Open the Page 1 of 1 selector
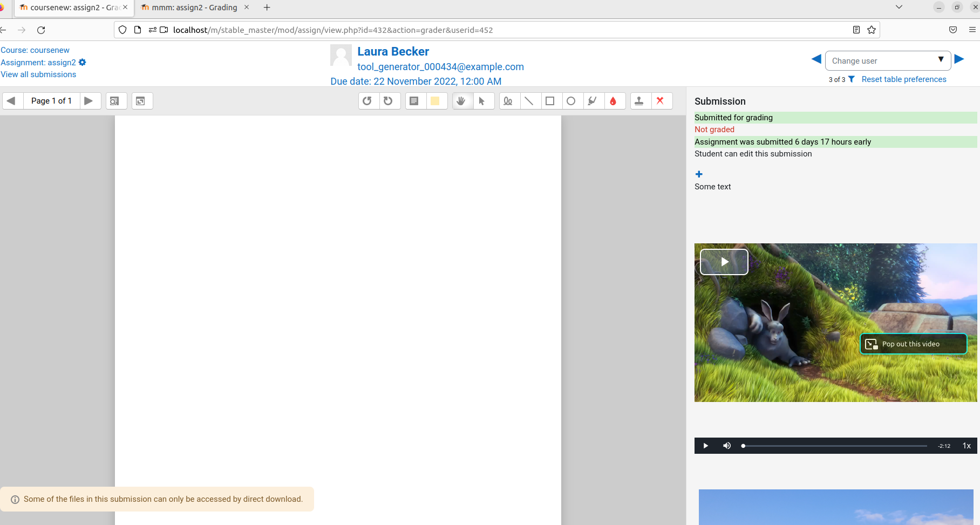 point(51,101)
